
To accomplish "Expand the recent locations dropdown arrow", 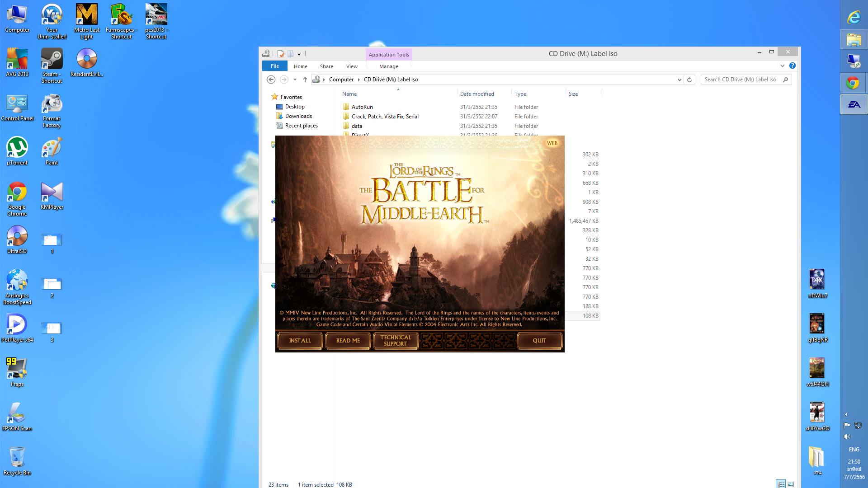I will click(x=295, y=80).
